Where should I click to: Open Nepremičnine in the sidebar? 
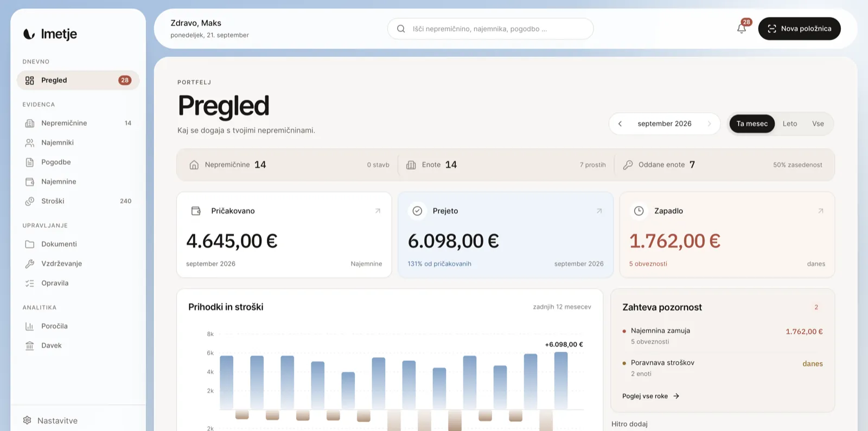78,123
